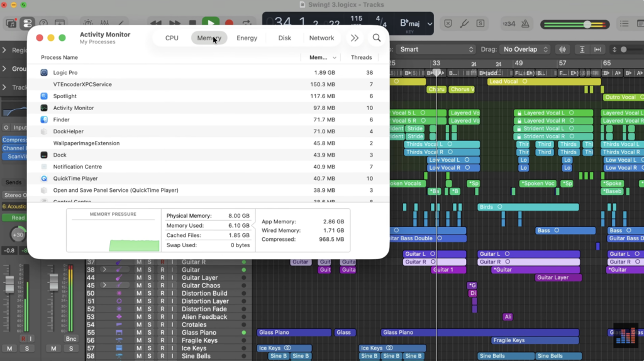Sort by Threads column header
The image size is (644, 361).
[x=362, y=57]
